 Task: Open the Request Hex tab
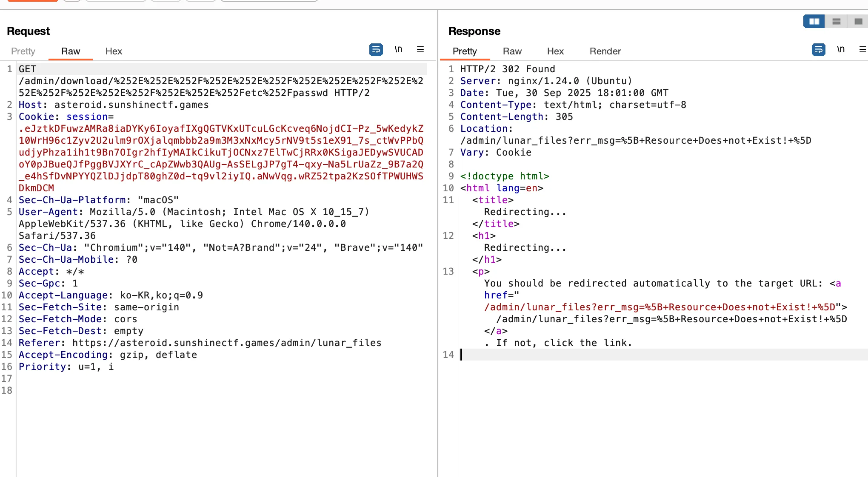coord(114,51)
